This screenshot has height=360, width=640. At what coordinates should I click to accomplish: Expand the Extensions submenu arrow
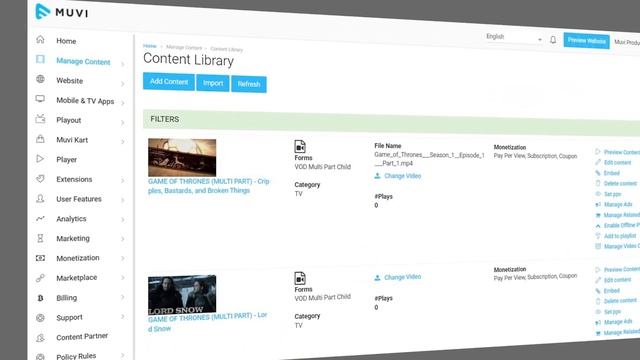[122, 180]
